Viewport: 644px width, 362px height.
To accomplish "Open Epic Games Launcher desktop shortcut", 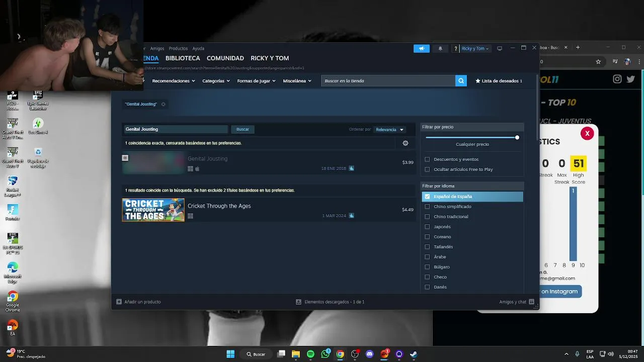I will pos(38,101).
